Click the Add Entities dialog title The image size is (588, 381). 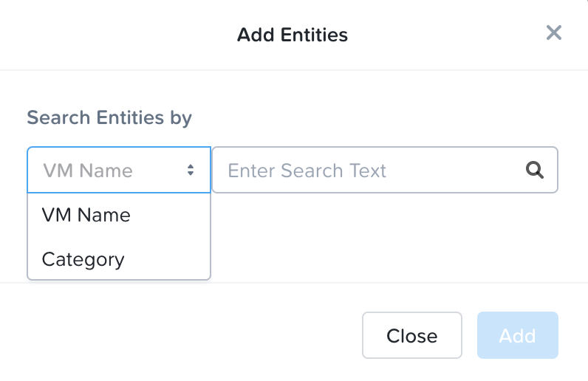tap(293, 34)
